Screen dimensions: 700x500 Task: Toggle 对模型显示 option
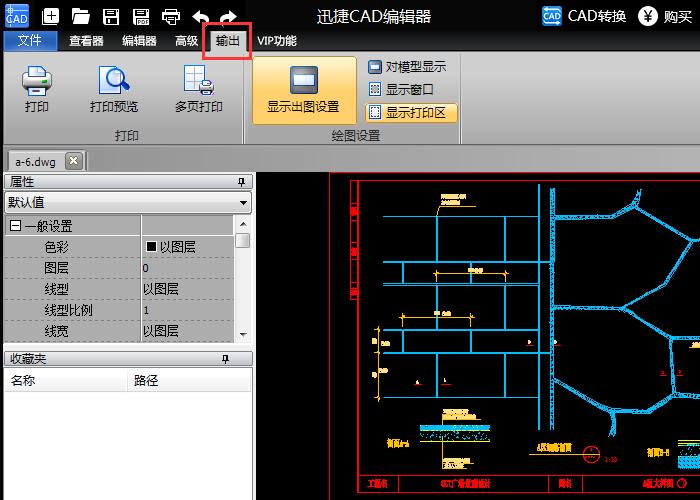(406, 67)
